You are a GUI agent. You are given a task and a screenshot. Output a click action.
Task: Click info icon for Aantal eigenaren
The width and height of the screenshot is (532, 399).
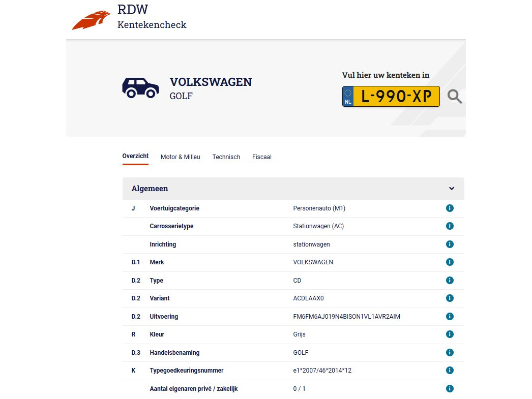(450, 389)
